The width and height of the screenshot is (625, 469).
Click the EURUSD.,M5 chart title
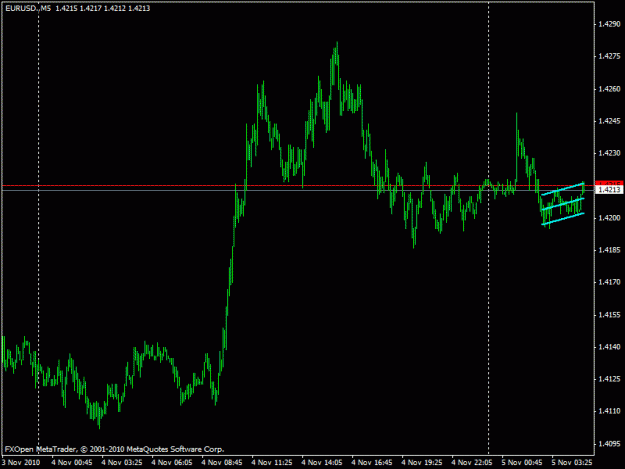tap(28, 8)
